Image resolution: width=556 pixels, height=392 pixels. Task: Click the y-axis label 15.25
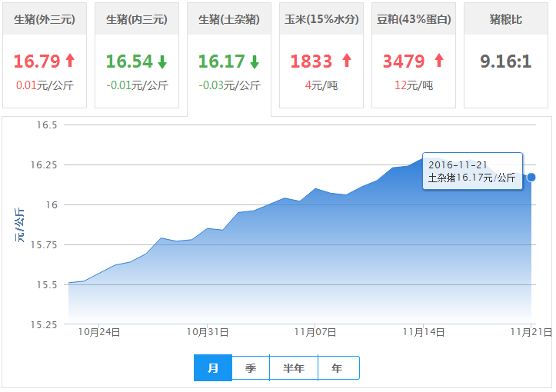pyautogui.click(x=44, y=324)
